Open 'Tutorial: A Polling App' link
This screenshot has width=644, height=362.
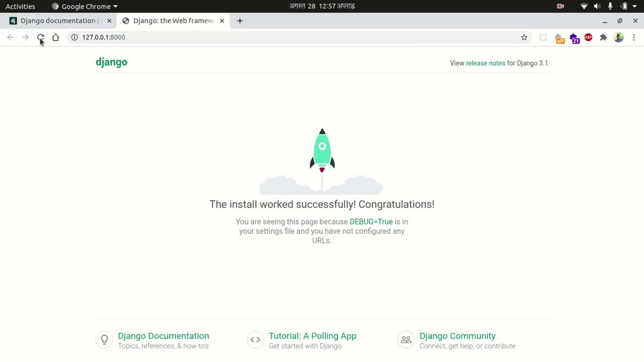pyautogui.click(x=312, y=336)
